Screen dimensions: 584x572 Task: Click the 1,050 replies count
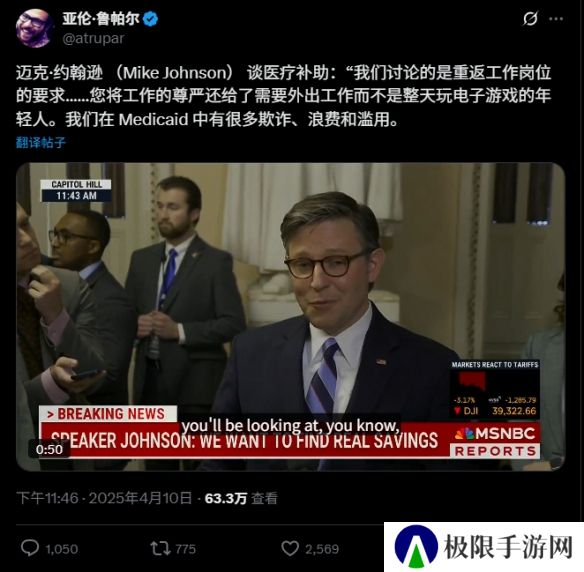pos(61,549)
